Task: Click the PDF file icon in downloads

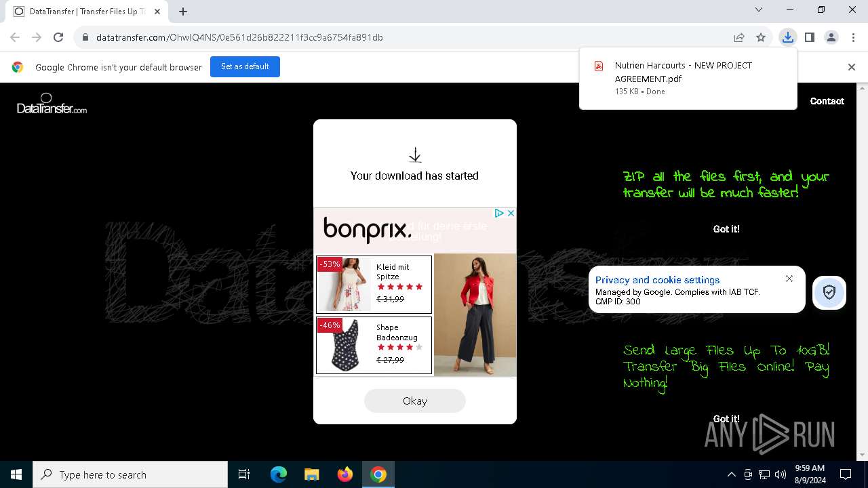Action: [599, 66]
